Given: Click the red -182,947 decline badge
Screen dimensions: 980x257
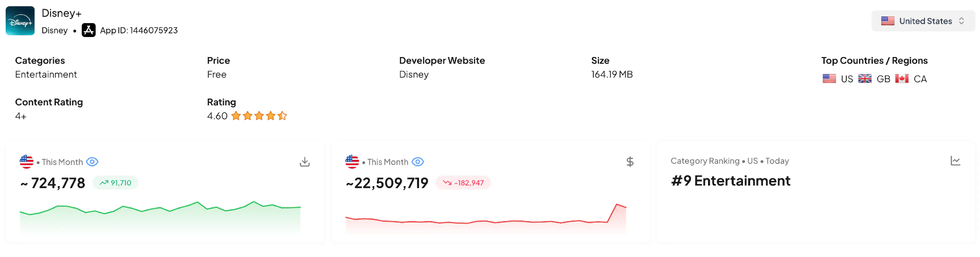Looking at the screenshot, I should tap(463, 182).
